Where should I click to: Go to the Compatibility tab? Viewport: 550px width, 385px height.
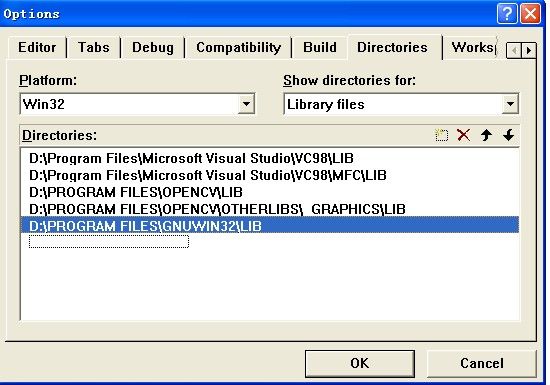tap(239, 48)
